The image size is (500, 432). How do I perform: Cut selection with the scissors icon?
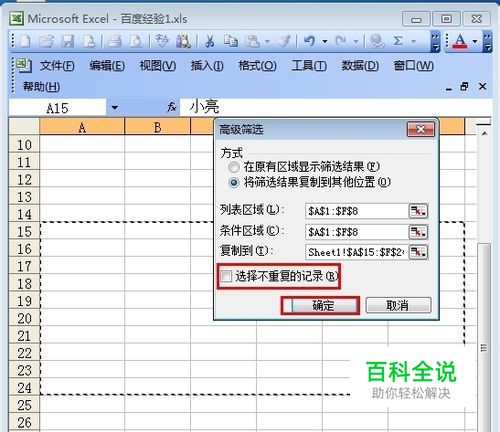[210, 41]
